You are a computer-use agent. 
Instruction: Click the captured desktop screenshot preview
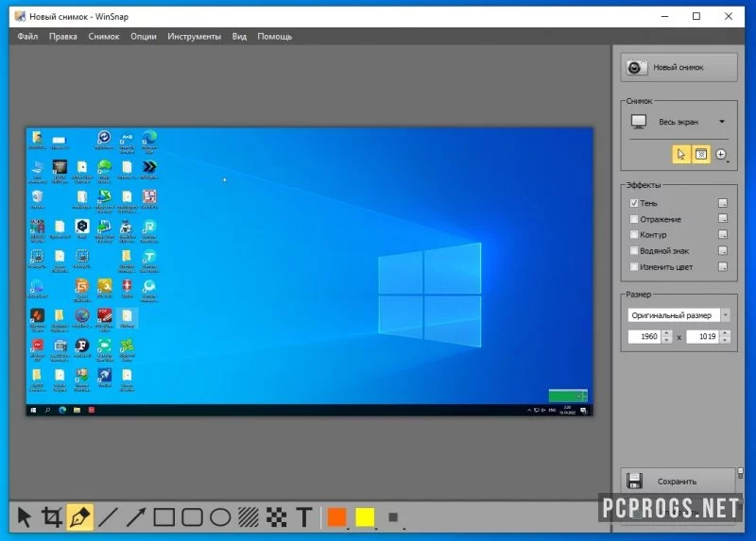tap(310, 272)
